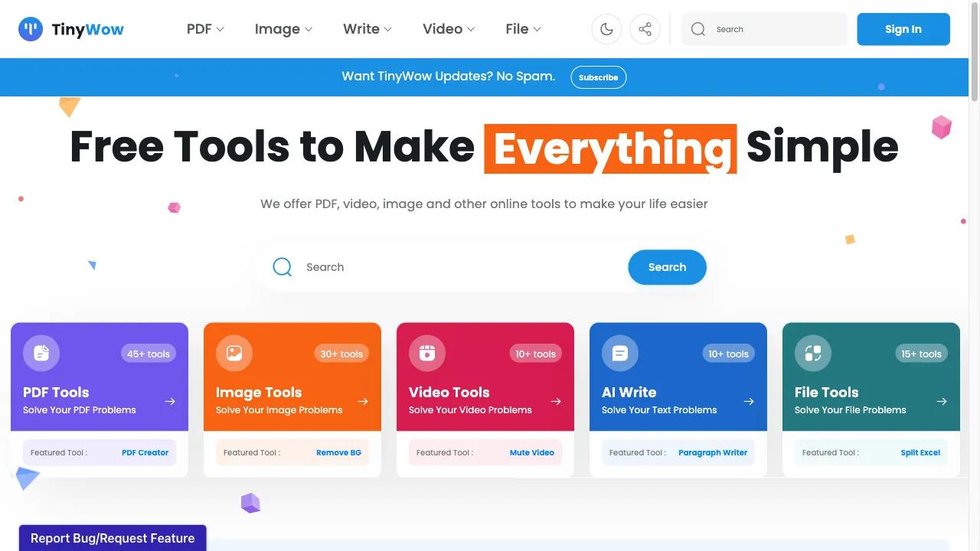Click the arrow on the PDF Tools card
This screenshot has height=551, width=980.
170,401
